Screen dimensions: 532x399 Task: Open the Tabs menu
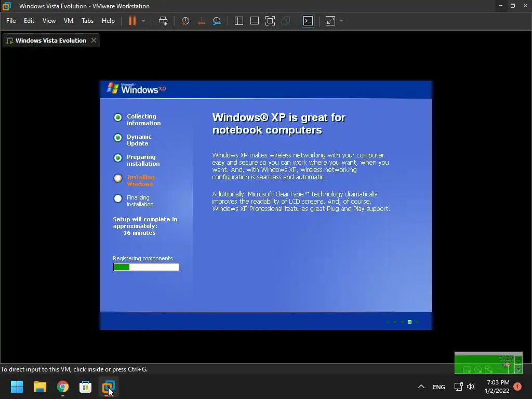pos(87,21)
